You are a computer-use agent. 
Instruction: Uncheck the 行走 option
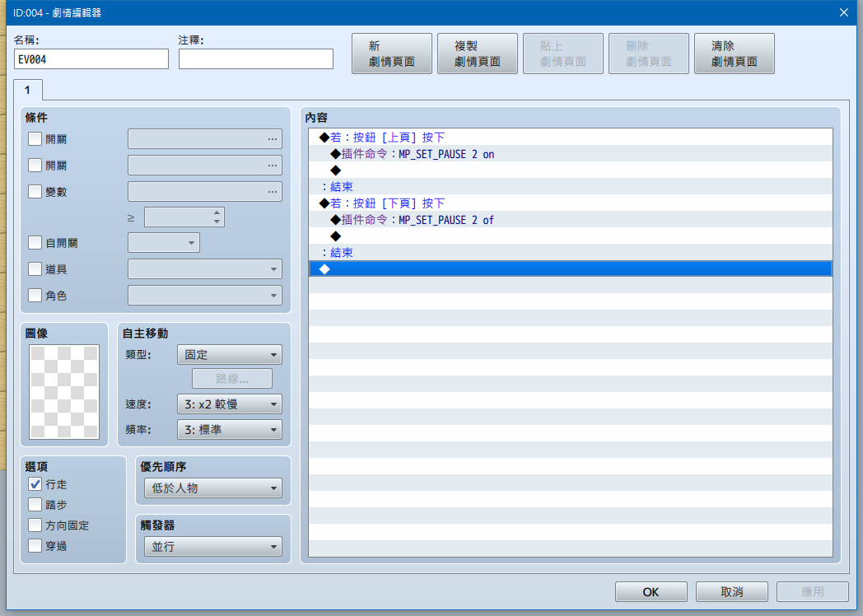pyautogui.click(x=35, y=484)
